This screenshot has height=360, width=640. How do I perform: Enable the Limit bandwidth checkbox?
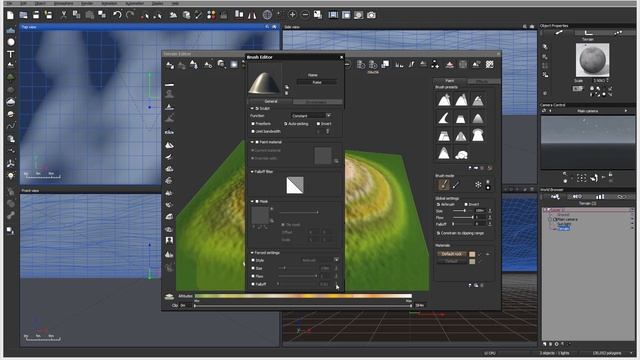pyautogui.click(x=253, y=131)
